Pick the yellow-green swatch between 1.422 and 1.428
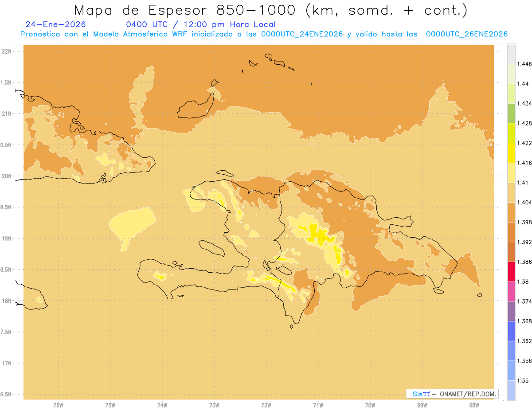Image resolution: width=532 pixels, height=411 pixels. 511,133
